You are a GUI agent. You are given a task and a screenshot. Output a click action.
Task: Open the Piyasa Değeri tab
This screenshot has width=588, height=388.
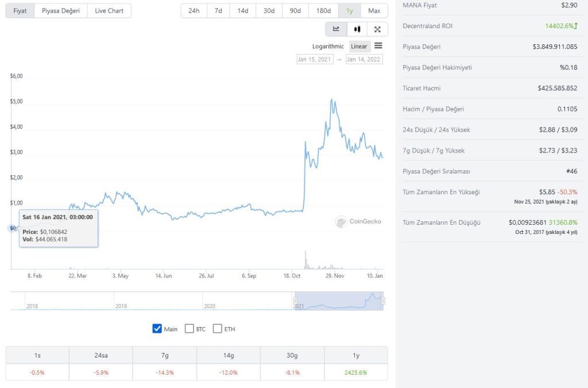tap(61, 10)
